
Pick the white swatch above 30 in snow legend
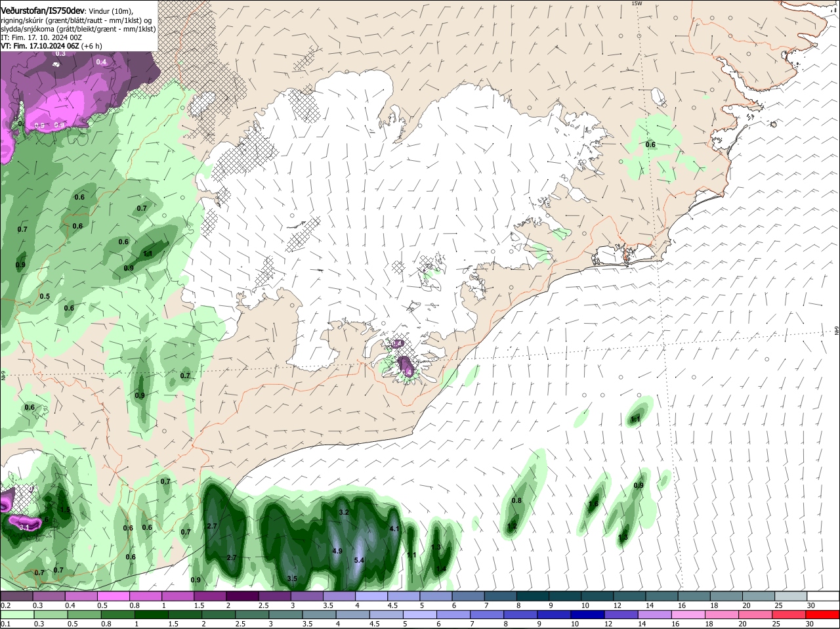tap(824, 596)
